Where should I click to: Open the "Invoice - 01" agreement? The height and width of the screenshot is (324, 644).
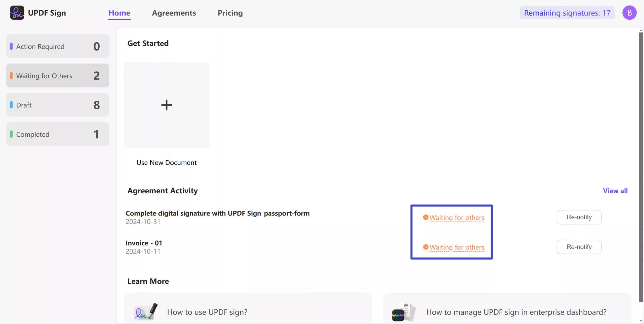click(x=144, y=243)
